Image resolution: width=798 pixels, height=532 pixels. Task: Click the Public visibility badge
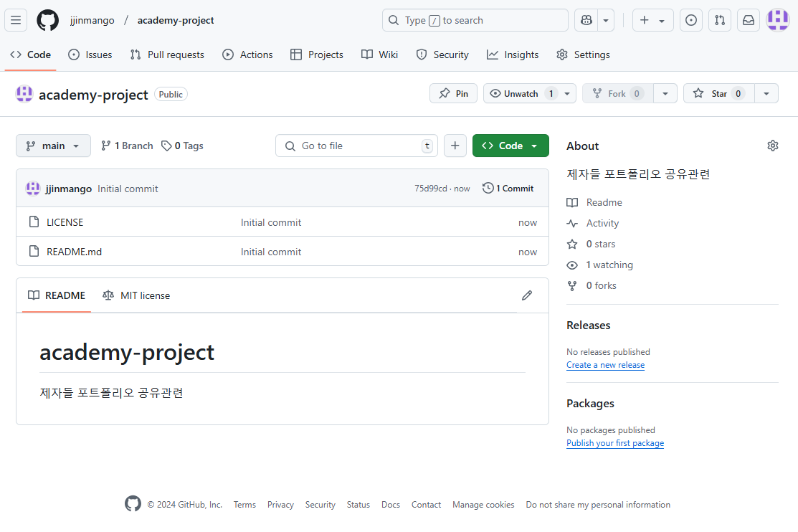click(171, 94)
